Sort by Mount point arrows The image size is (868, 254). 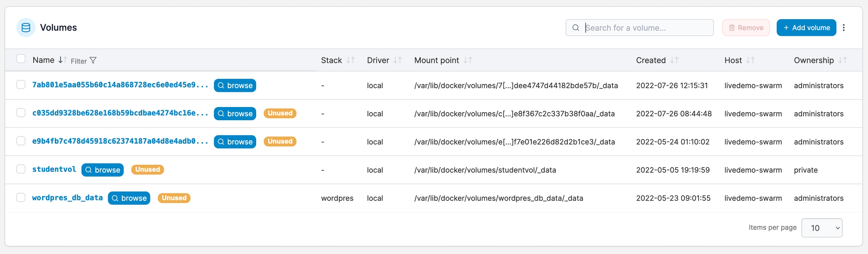468,60
